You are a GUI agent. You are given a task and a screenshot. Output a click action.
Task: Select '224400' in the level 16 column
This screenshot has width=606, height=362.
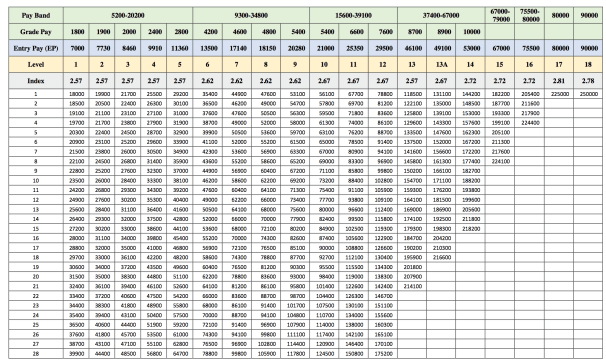pyautogui.click(x=529, y=123)
